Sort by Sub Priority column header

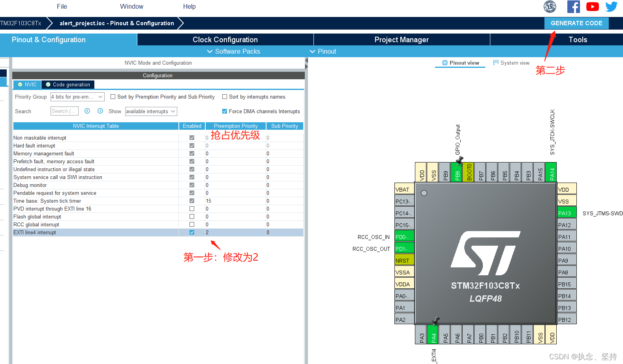pyautogui.click(x=285, y=126)
